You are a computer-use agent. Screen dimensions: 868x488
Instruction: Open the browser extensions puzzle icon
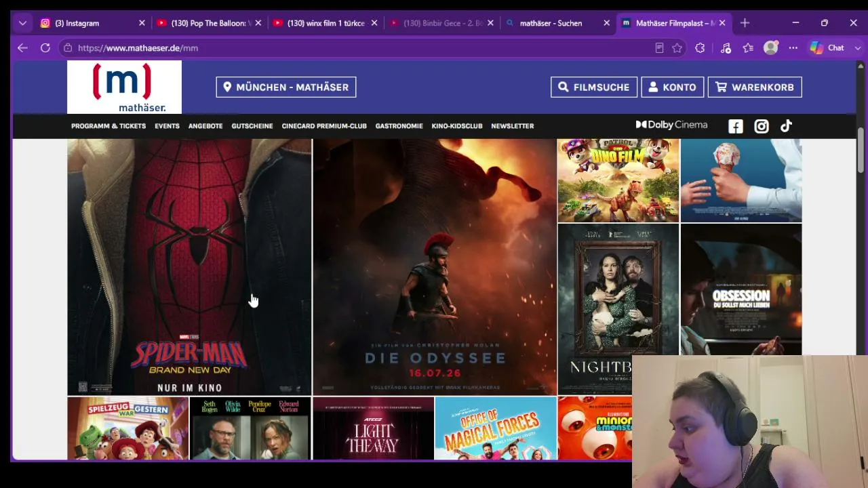700,48
